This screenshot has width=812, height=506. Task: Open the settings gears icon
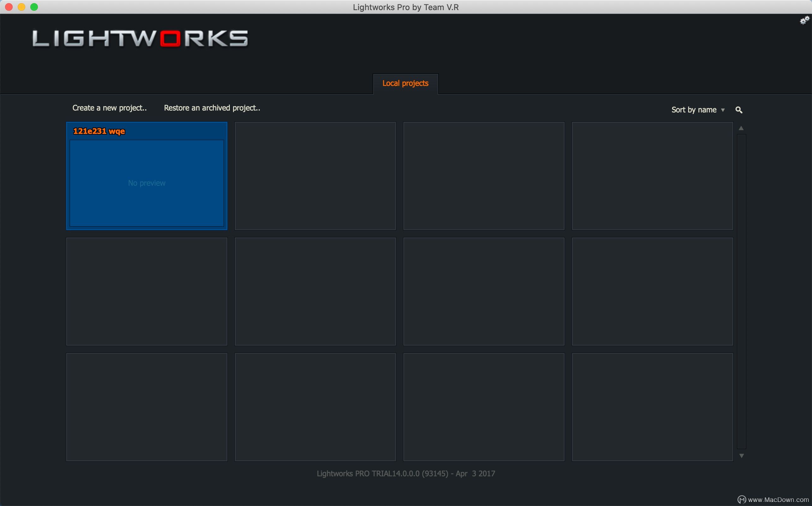[x=804, y=21]
